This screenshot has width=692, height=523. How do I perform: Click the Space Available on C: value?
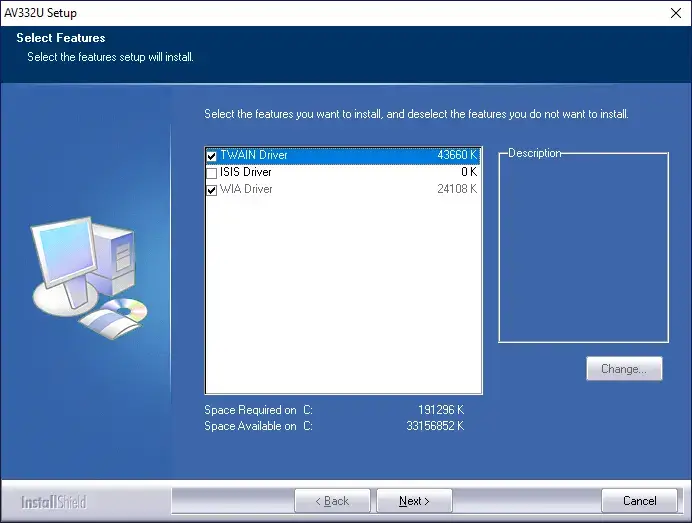click(x=436, y=426)
